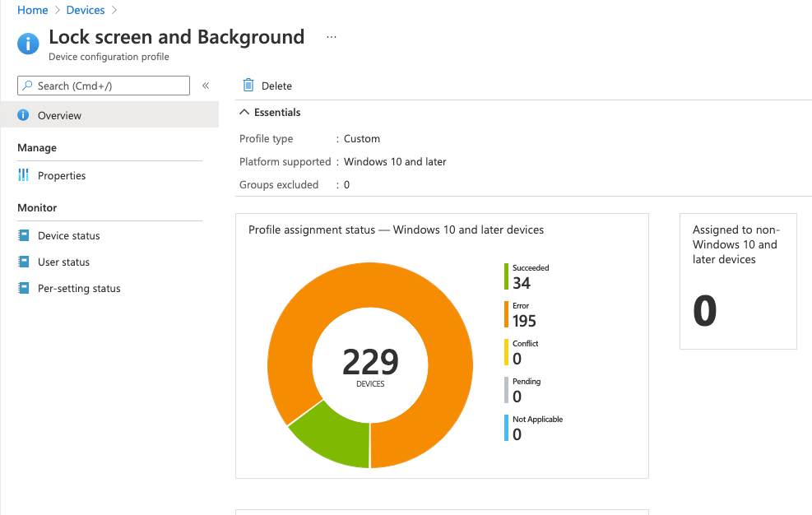Click the magnifier icon in search box
The width and height of the screenshot is (812, 515).
pos(27,85)
